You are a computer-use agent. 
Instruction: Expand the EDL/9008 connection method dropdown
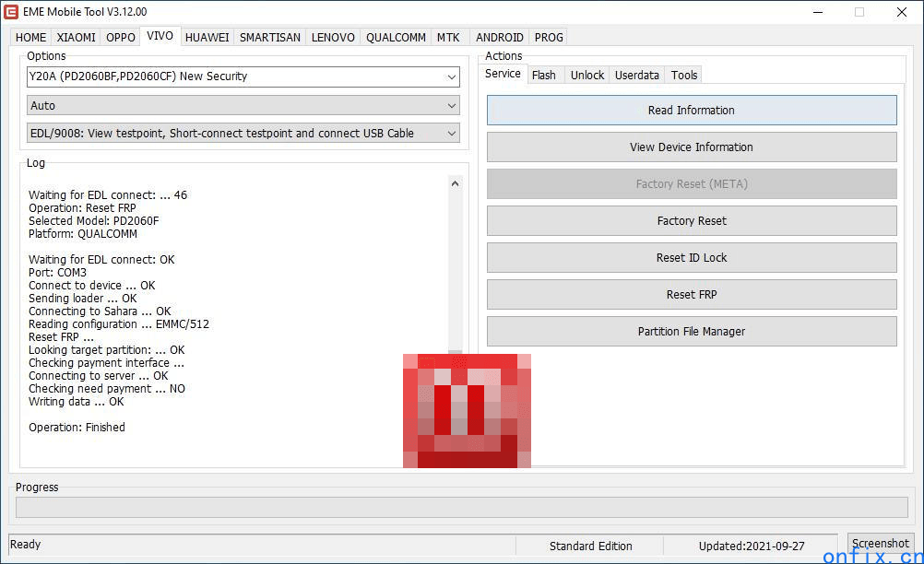(451, 134)
